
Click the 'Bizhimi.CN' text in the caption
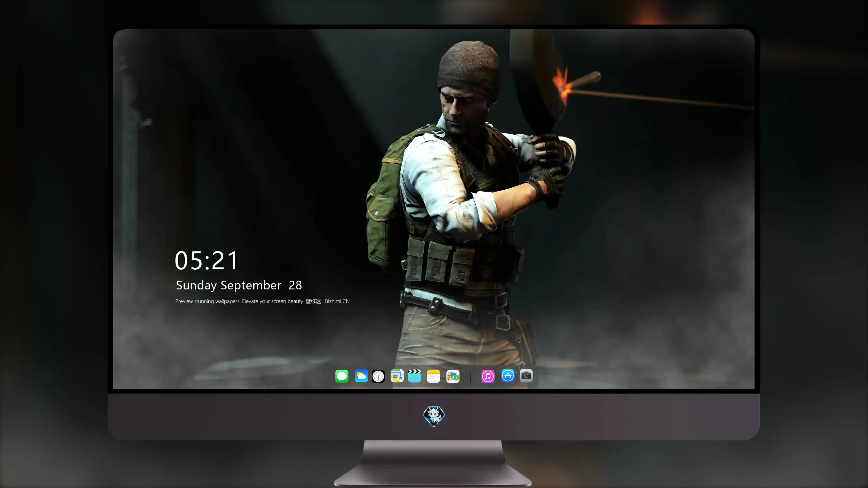[x=337, y=301]
